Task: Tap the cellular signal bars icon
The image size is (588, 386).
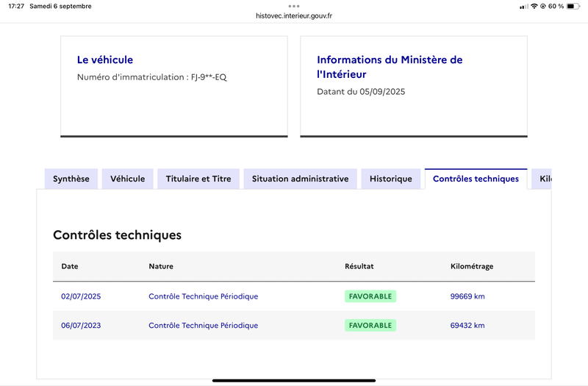Action: coord(524,7)
